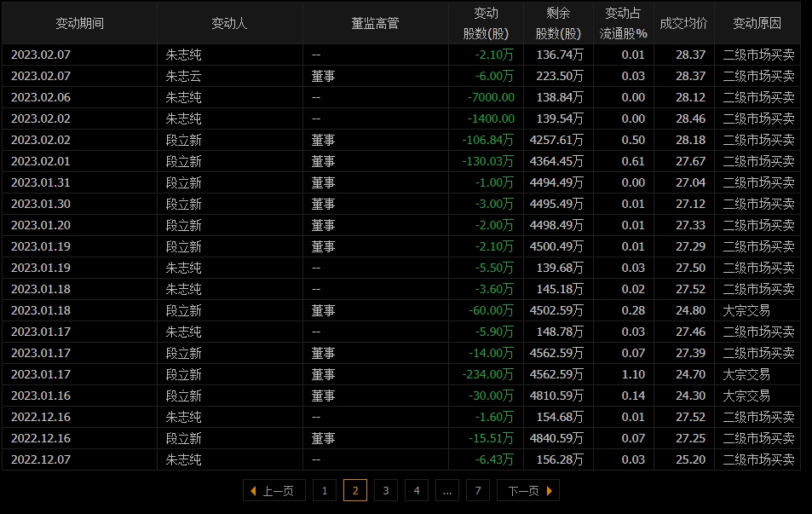Screen dimensions: 812x514
Task: Select the -7000.00 share change cell
Action: 491,97
